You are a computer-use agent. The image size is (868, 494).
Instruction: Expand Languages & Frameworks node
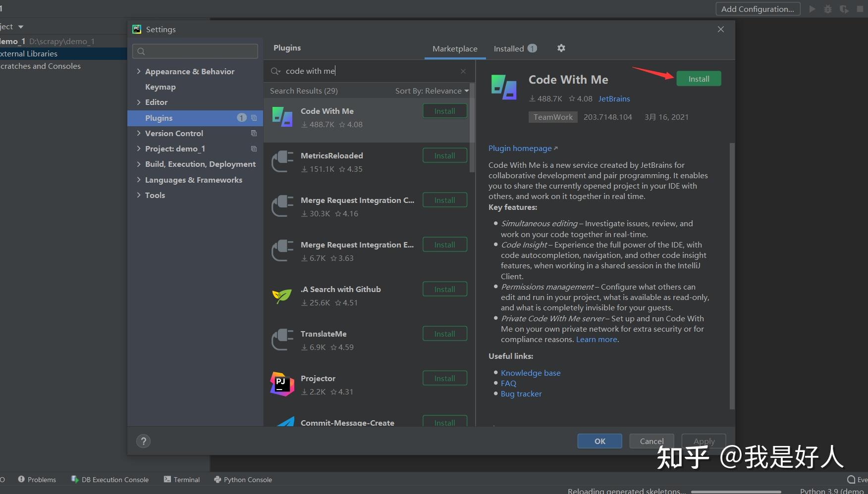[x=139, y=180]
